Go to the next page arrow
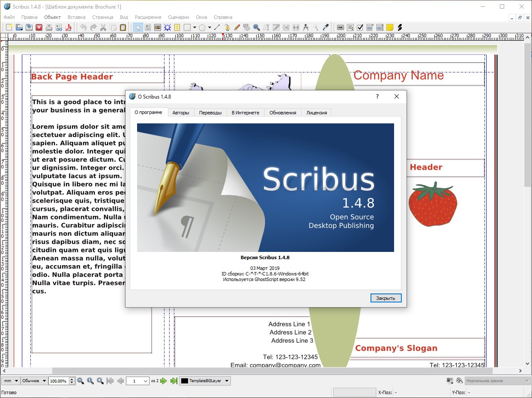Image resolution: width=532 pixels, height=398 pixels. pyautogui.click(x=164, y=381)
